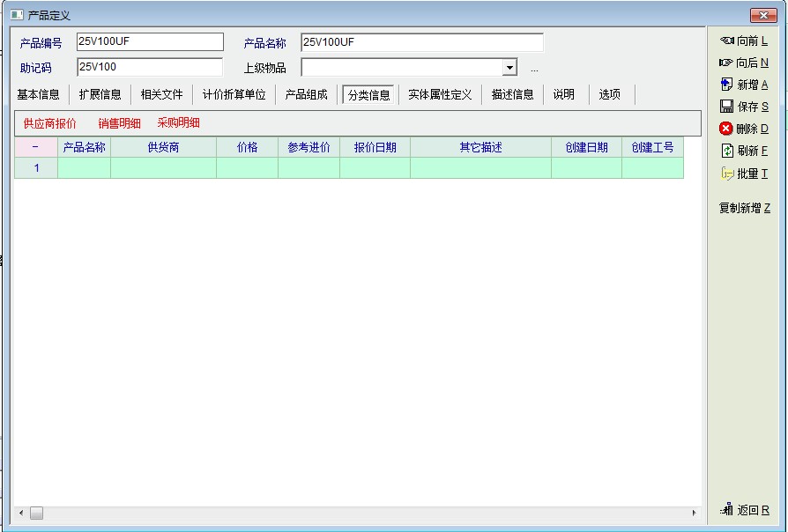This screenshot has height=532, width=788.
Task: Click 复制新增 copy-add button
Action: coord(744,209)
